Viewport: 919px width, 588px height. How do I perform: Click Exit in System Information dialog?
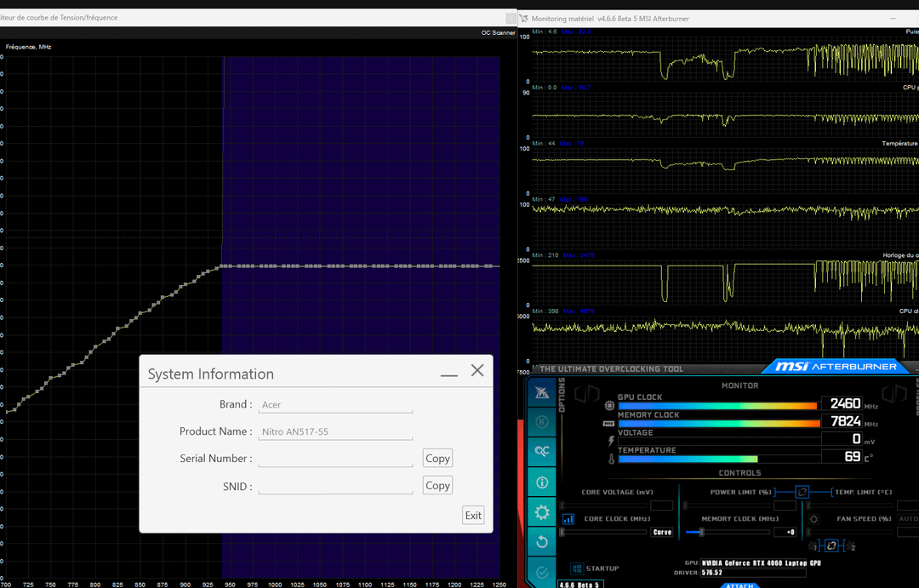(473, 515)
